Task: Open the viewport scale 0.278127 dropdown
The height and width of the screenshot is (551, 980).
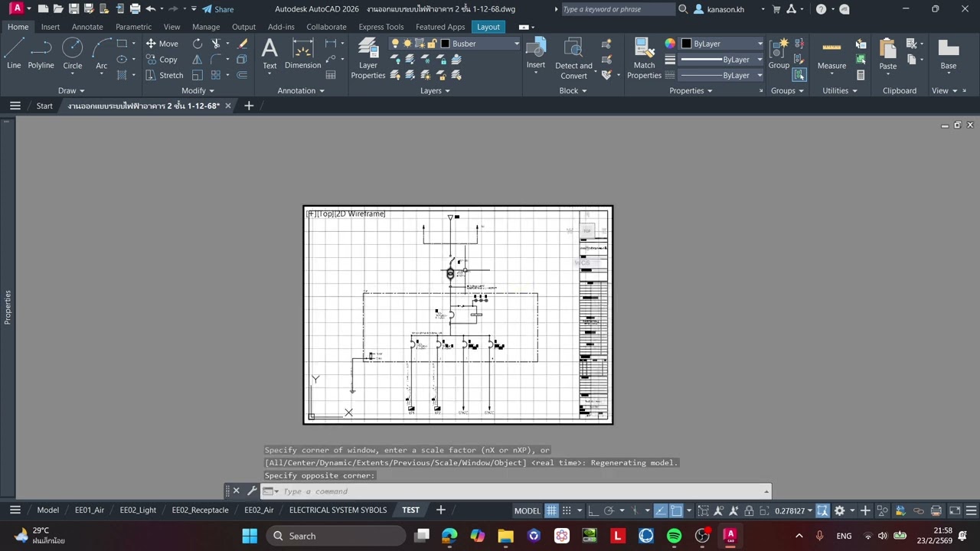Action: pyautogui.click(x=794, y=510)
